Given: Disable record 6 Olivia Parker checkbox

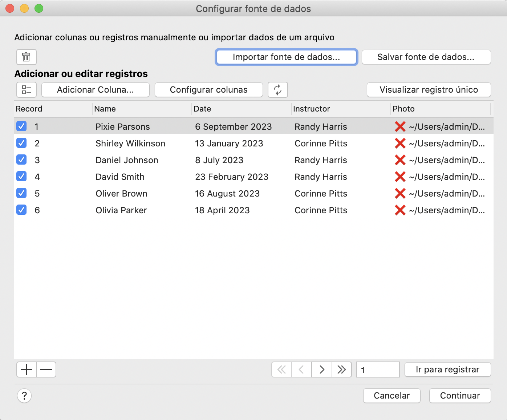Looking at the screenshot, I should coord(21,210).
